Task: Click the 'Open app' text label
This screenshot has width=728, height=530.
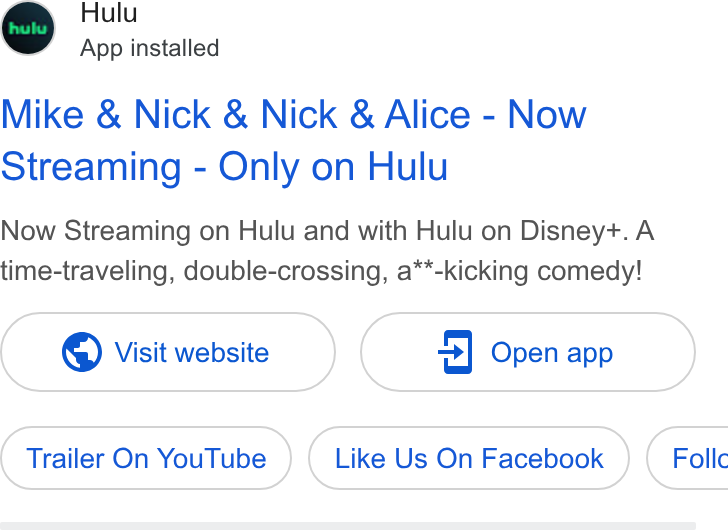Action: click(552, 353)
